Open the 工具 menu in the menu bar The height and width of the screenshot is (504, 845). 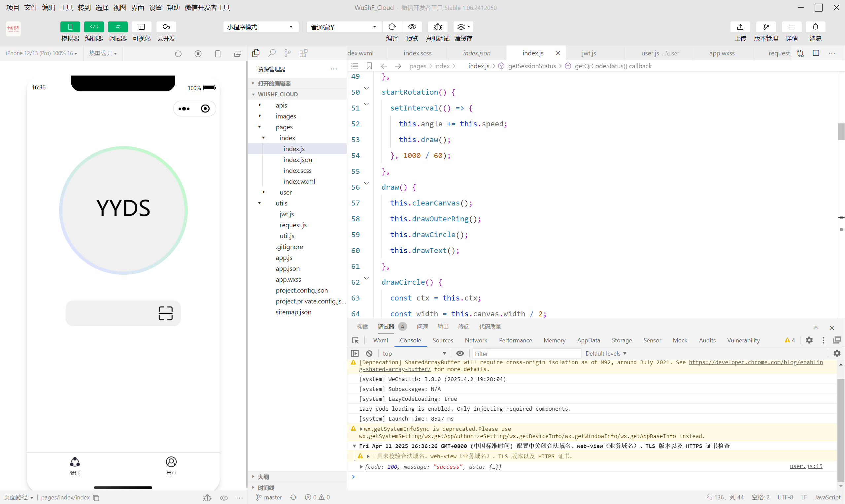tap(66, 8)
